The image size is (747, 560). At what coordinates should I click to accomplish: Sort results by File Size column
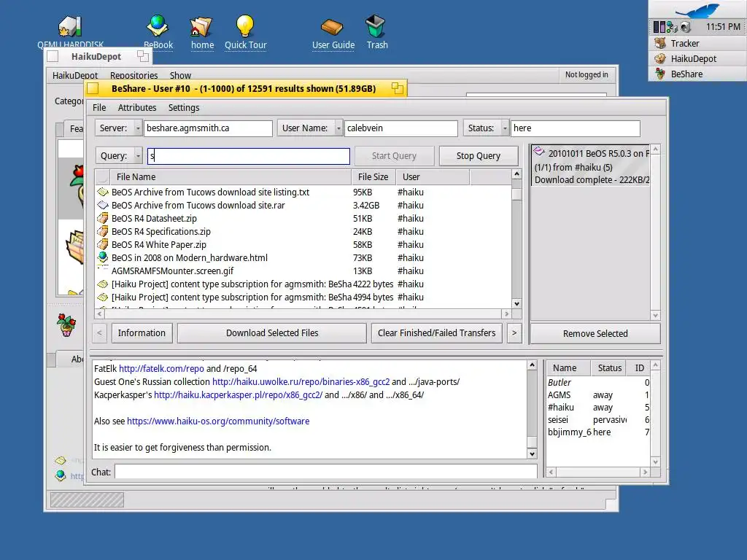pyautogui.click(x=373, y=176)
